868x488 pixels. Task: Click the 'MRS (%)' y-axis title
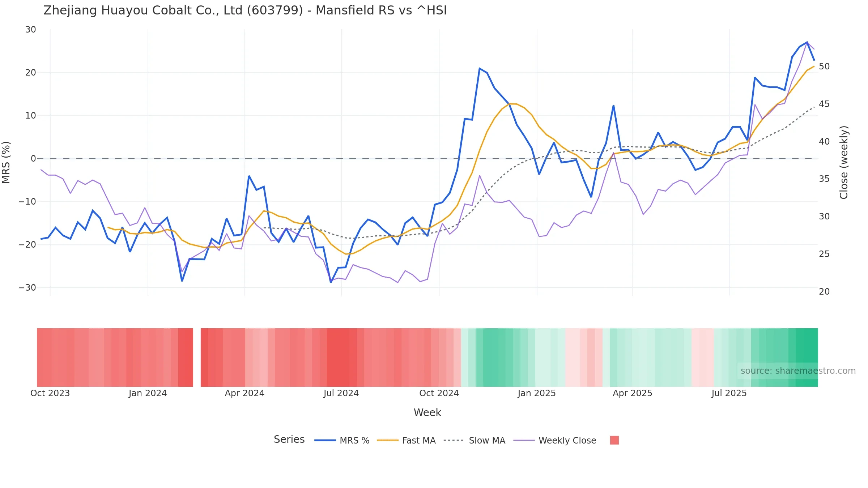pyautogui.click(x=6, y=162)
